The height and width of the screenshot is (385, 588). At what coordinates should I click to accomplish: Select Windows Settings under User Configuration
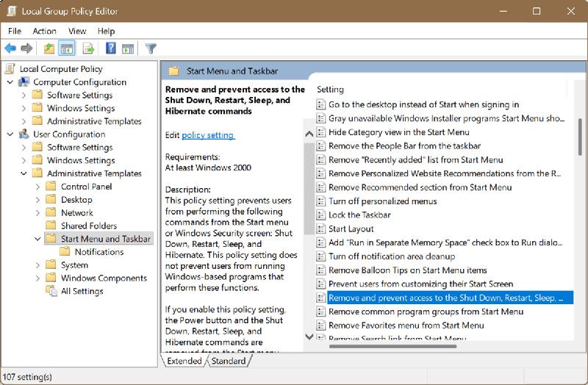81,160
